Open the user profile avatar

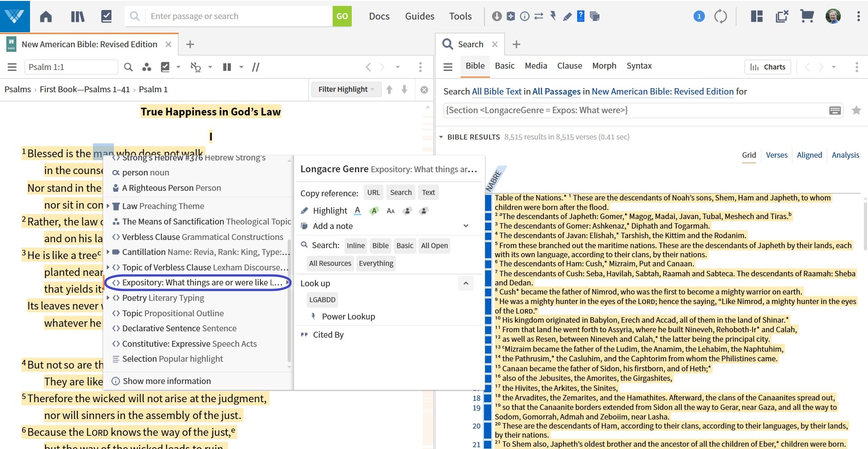[833, 16]
